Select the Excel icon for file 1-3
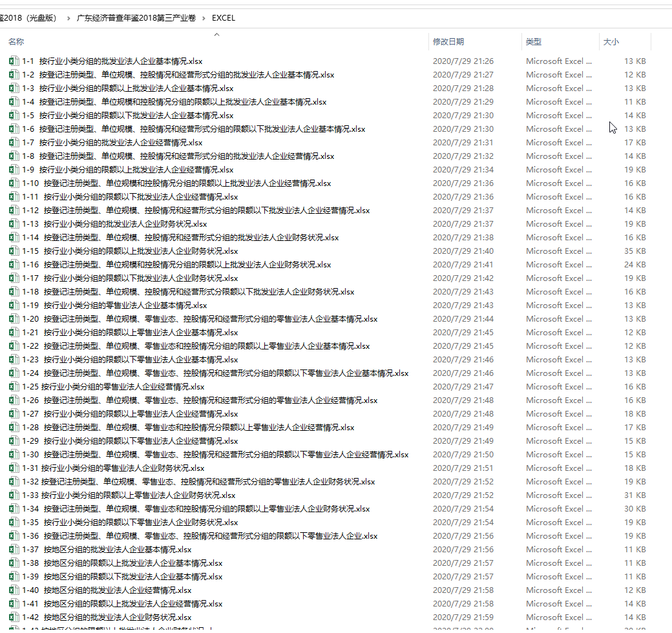Image resolution: width=672 pixels, height=633 pixels. pos(14,88)
